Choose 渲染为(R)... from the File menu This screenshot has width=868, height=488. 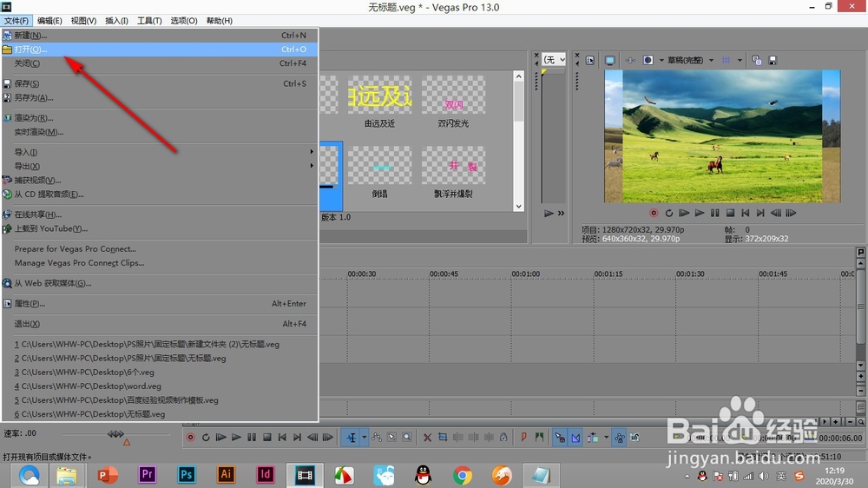click(x=160, y=118)
